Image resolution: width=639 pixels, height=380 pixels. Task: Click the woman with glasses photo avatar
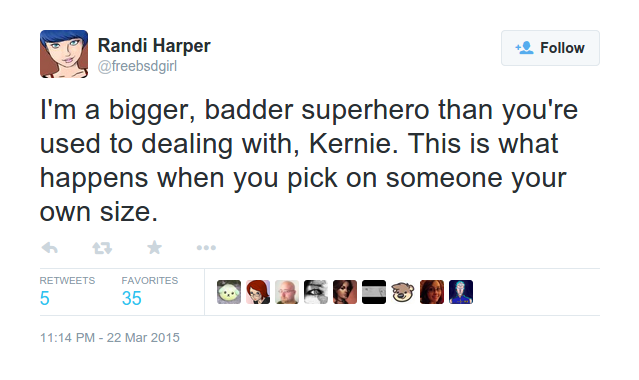tap(432, 292)
